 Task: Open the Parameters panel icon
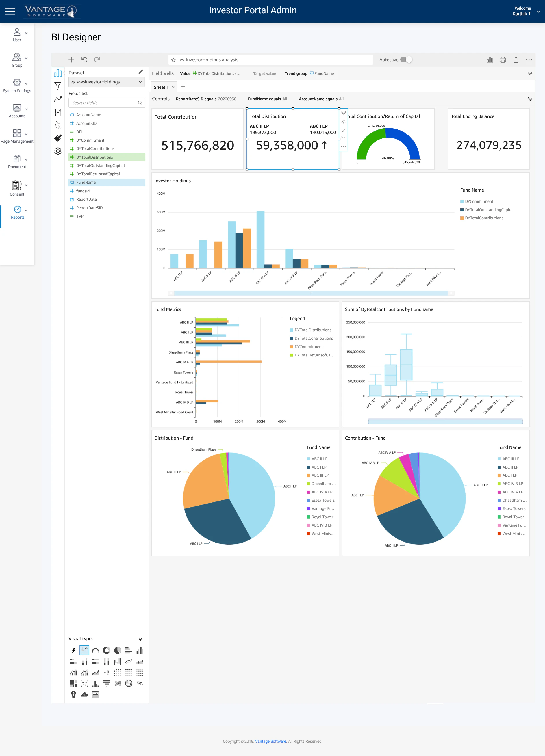[x=58, y=112]
